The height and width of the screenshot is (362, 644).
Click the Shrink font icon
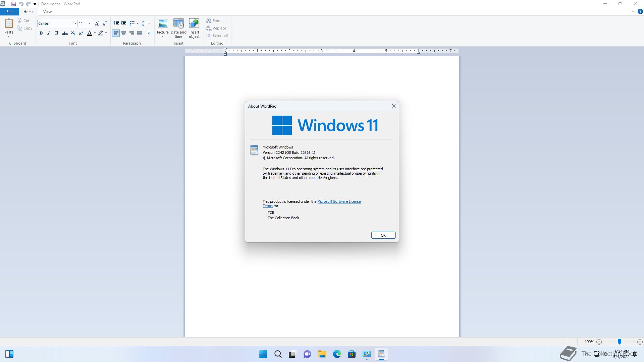104,23
